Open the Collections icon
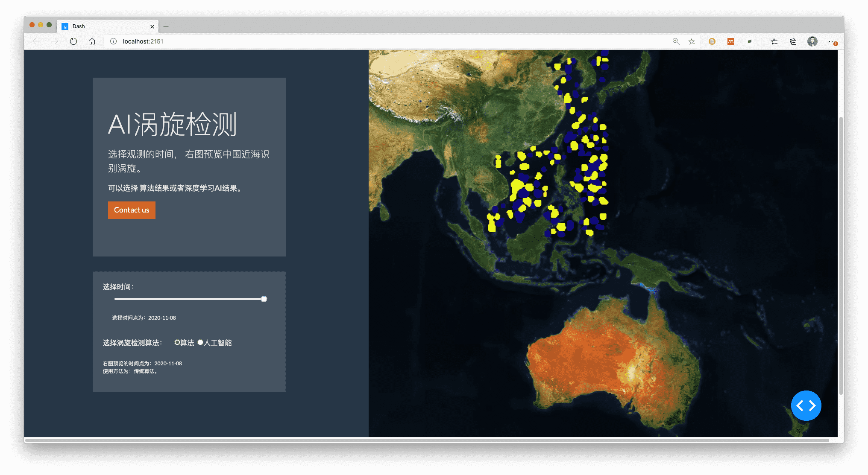The width and height of the screenshot is (868, 475). pos(793,41)
